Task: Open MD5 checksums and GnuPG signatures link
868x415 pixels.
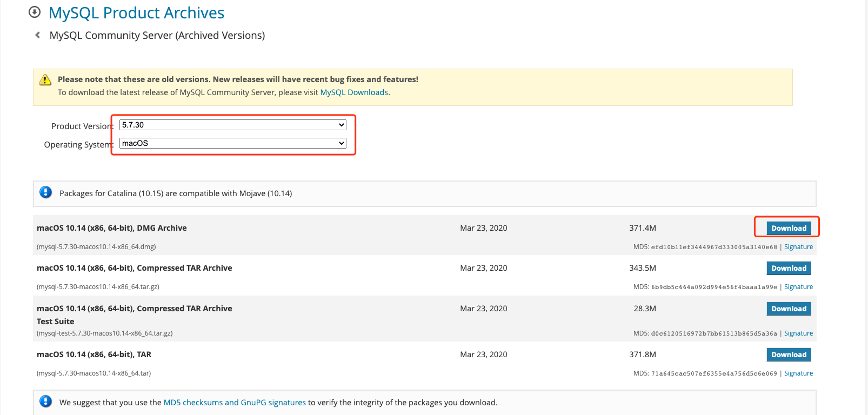Action: tap(235, 403)
